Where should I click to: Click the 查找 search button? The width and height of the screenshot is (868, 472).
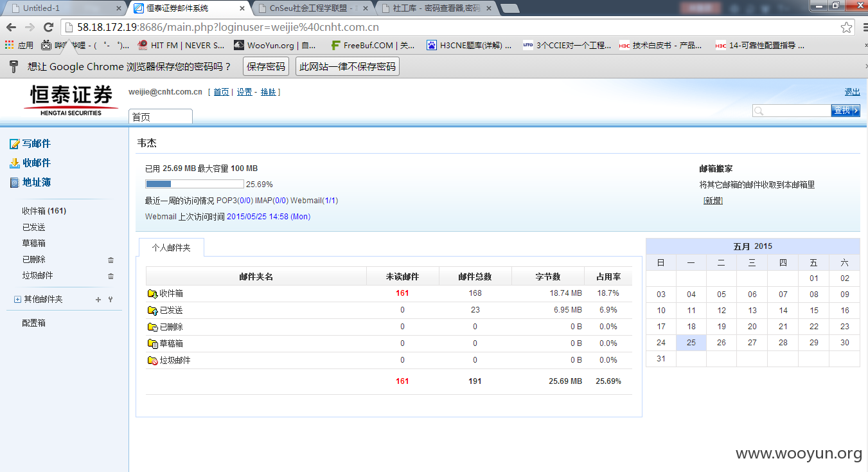tap(846, 111)
